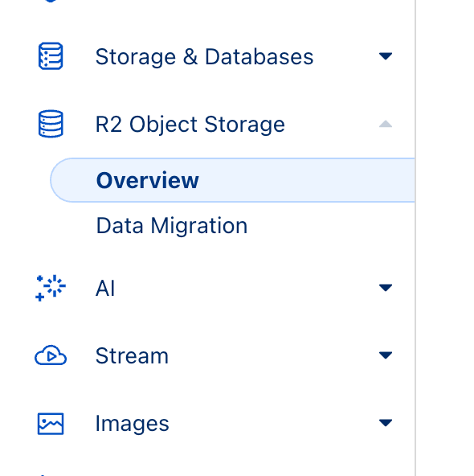Expand the Stream section arrow

coord(386,355)
